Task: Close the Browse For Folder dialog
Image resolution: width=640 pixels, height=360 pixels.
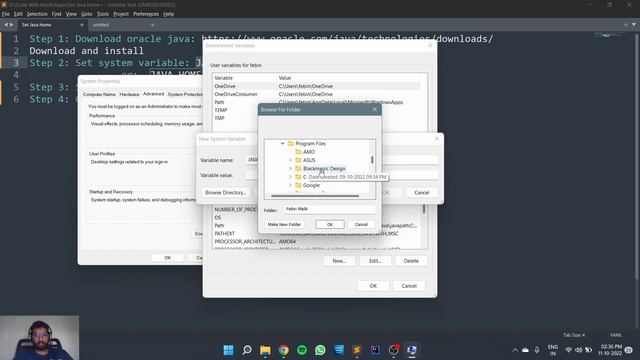Action: point(375,109)
